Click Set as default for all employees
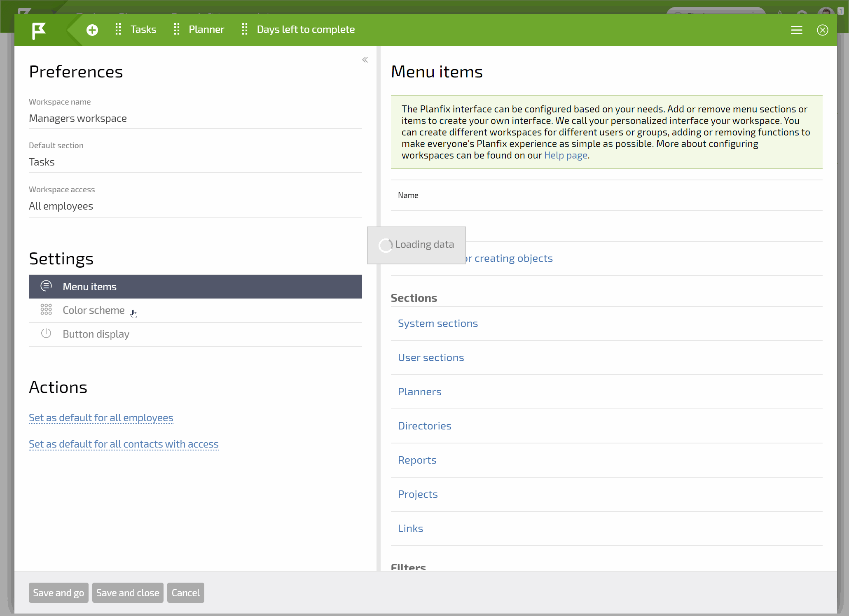The height and width of the screenshot is (616, 849). (101, 417)
